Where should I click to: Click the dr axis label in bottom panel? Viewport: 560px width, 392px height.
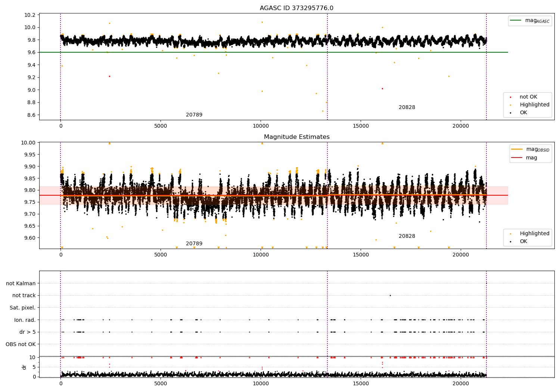pos(24,367)
